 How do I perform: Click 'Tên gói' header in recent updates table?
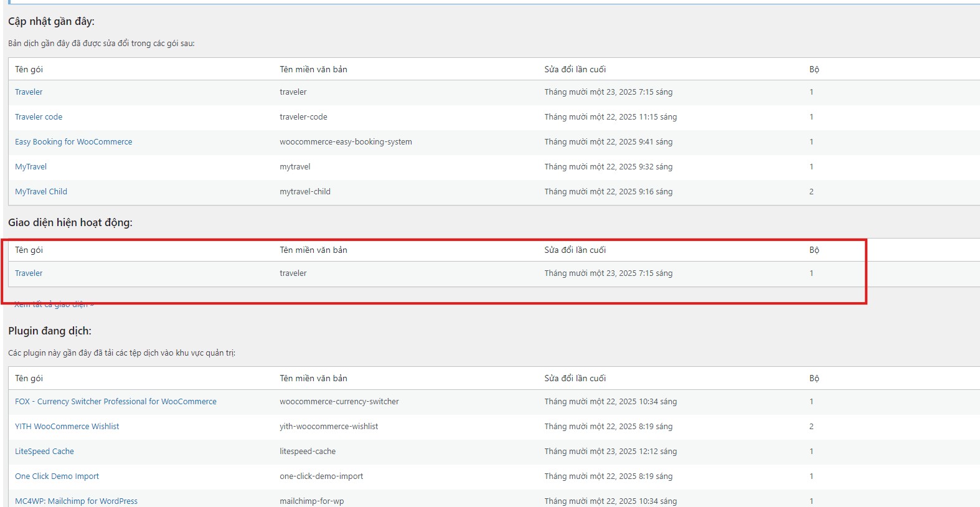[29, 70]
